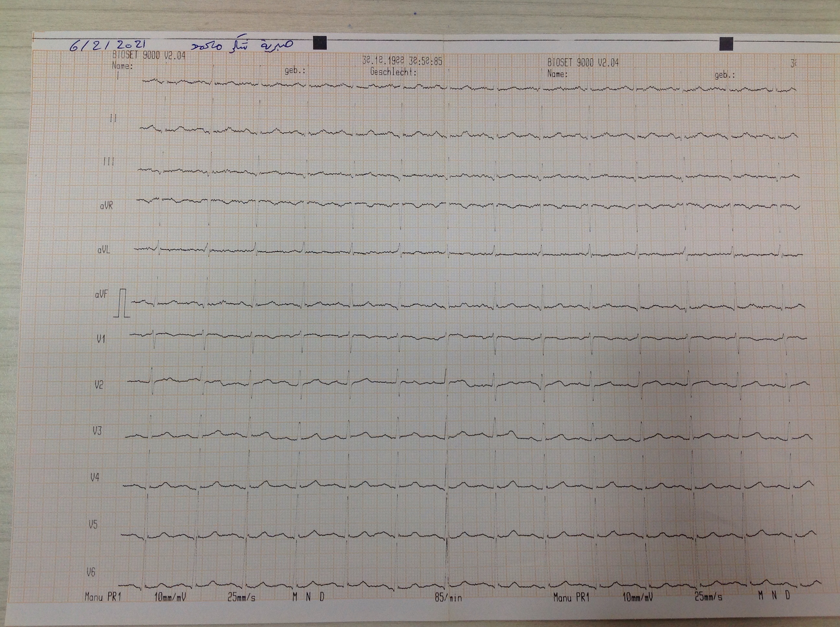Screen dimensions: 840x627
Task: Click the left black registration square
Action: point(320,43)
